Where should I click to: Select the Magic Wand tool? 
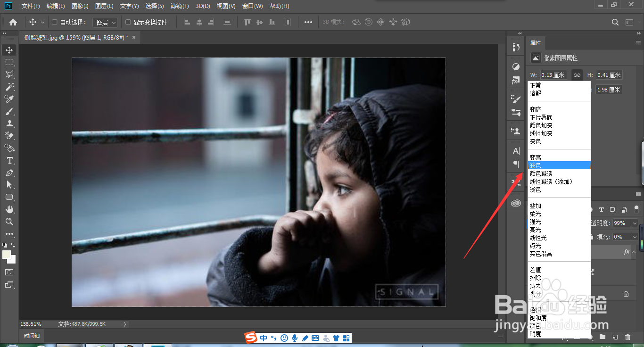pos(9,87)
